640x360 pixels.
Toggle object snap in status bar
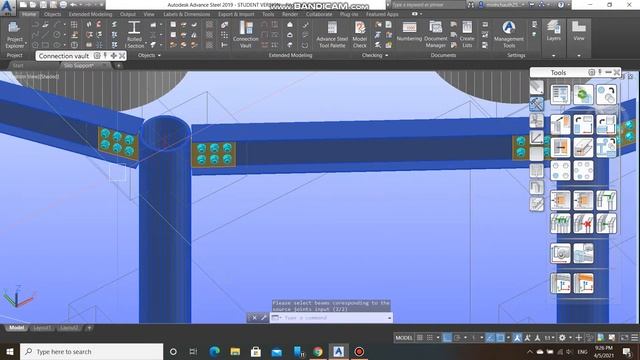point(500,338)
